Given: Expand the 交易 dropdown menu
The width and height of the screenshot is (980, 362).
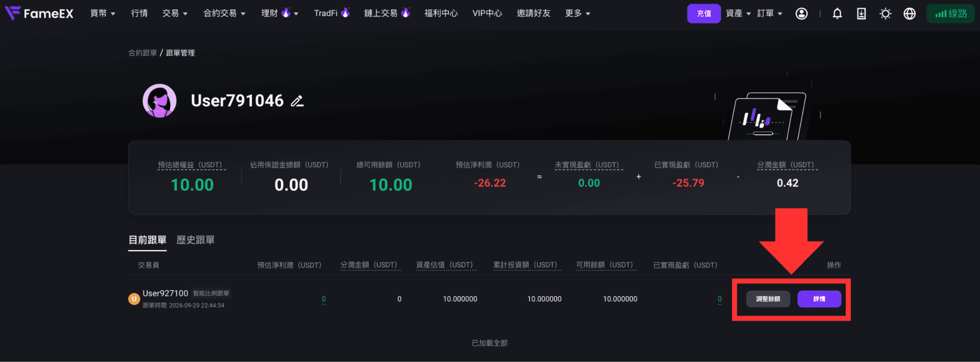Looking at the screenshot, I should click(x=175, y=13).
